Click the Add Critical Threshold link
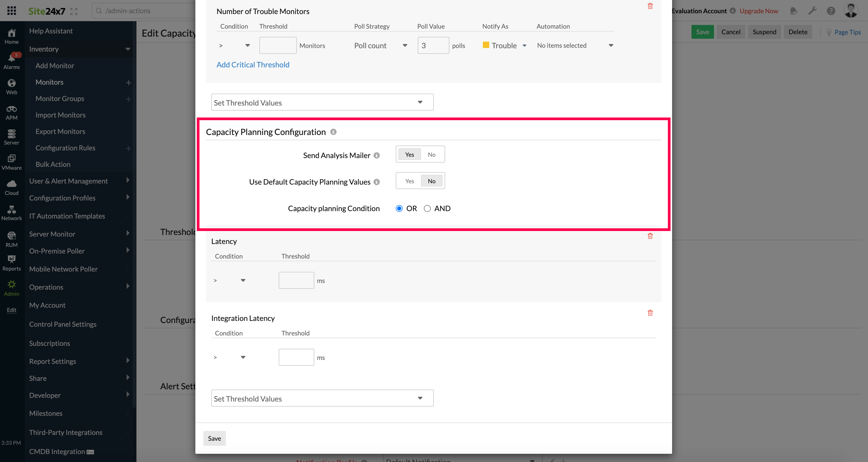 tap(253, 64)
